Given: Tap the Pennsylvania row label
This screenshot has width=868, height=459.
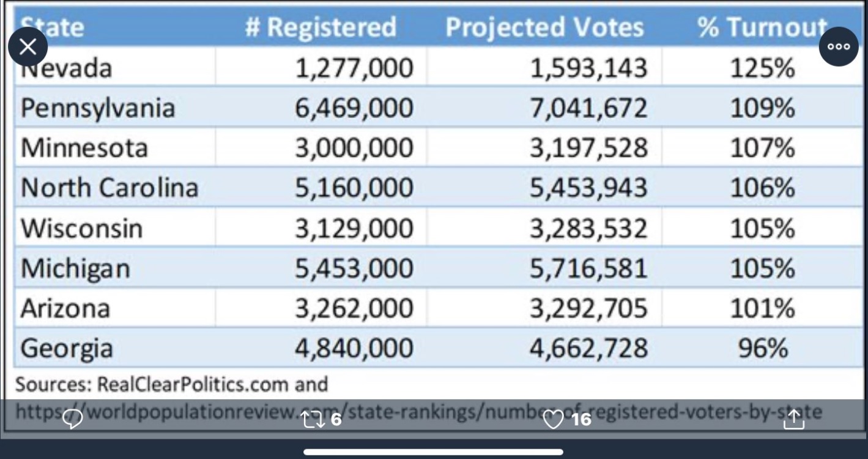Looking at the screenshot, I should (98, 108).
